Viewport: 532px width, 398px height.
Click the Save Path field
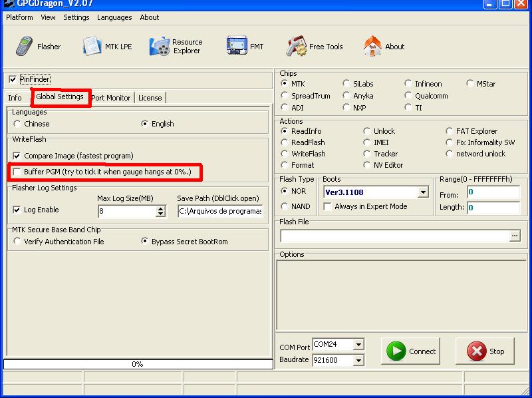tap(220, 211)
